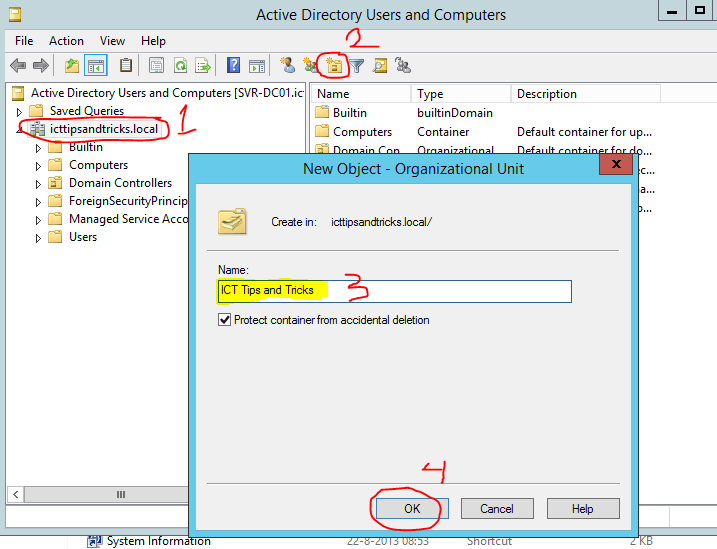Click the Export List toolbar icon

[x=203, y=66]
